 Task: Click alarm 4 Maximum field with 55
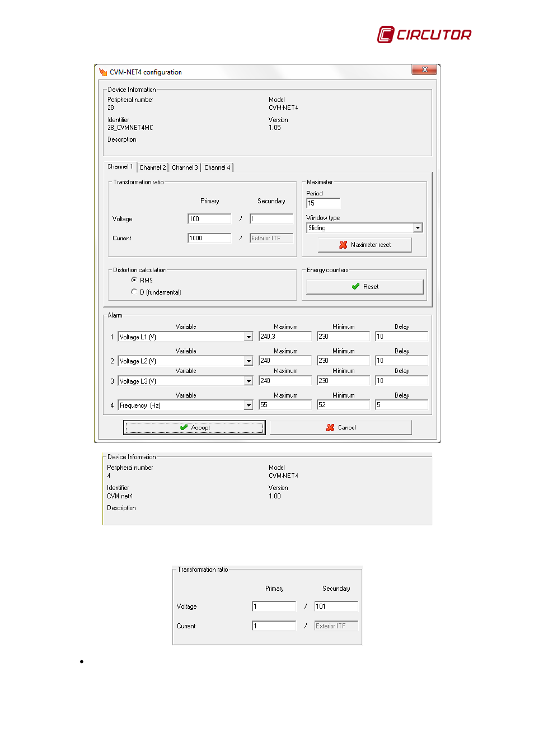pyautogui.click(x=285, y=405)
